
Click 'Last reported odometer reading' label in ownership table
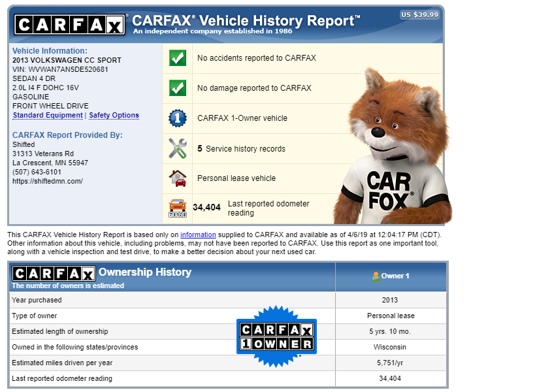[62, 379]
